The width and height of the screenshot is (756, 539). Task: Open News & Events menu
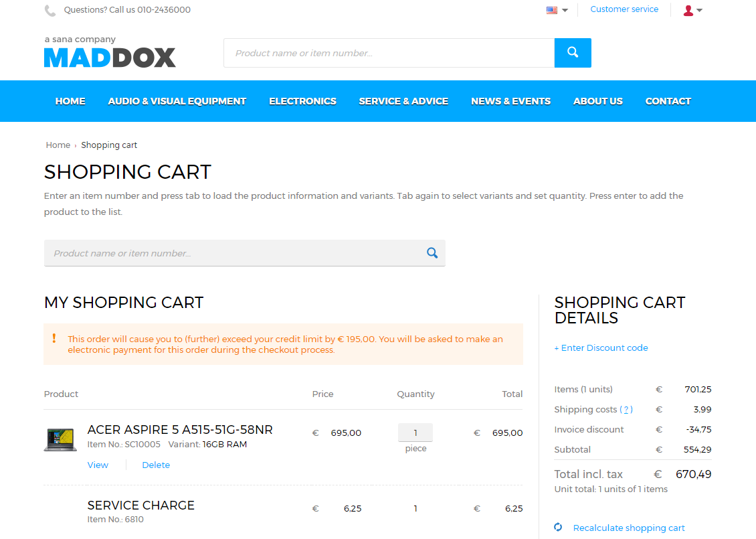(x=510, y=101)
